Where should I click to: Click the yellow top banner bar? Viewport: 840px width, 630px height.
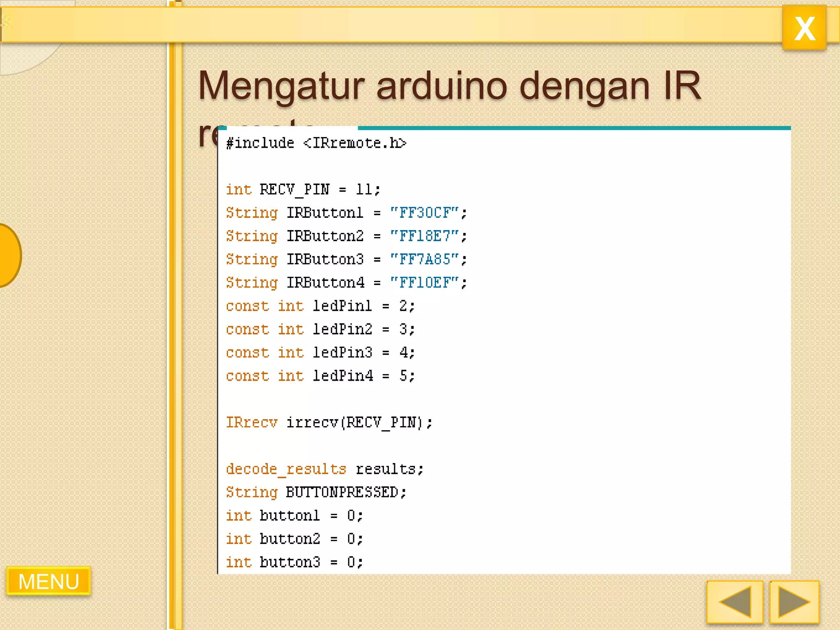click(390, 25)
